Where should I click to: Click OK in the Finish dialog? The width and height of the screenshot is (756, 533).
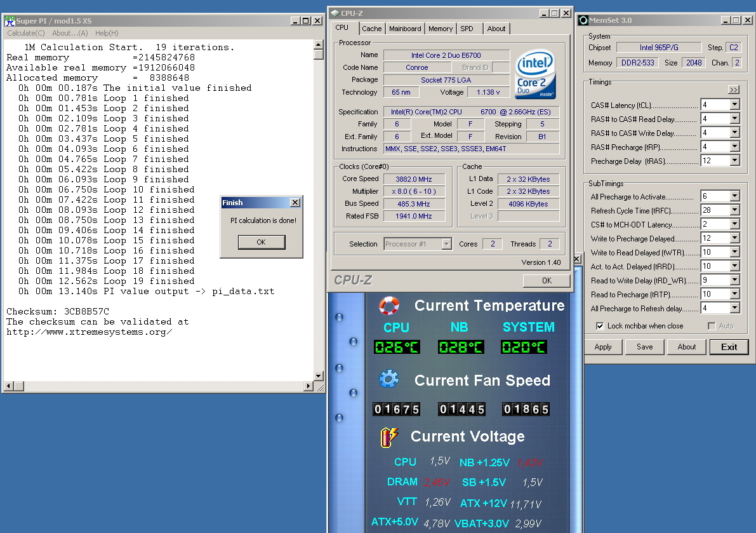tap(262, 242)
